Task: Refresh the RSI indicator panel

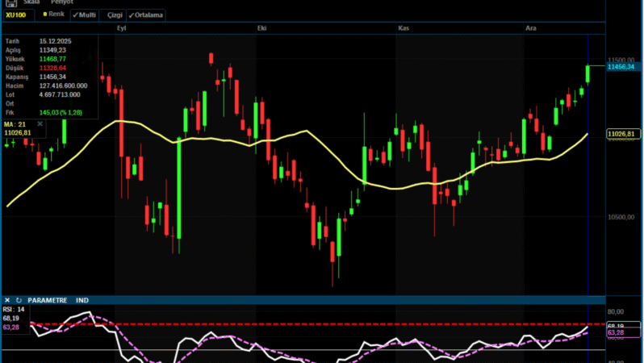Action: tap(19, 299)
